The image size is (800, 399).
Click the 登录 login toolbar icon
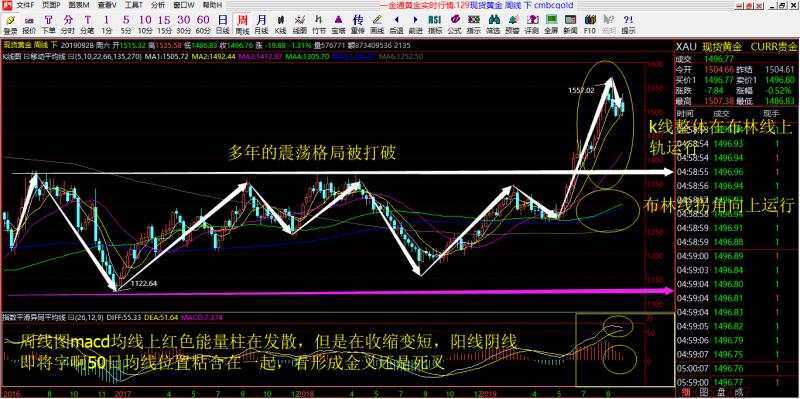click(x=11, y=24)
